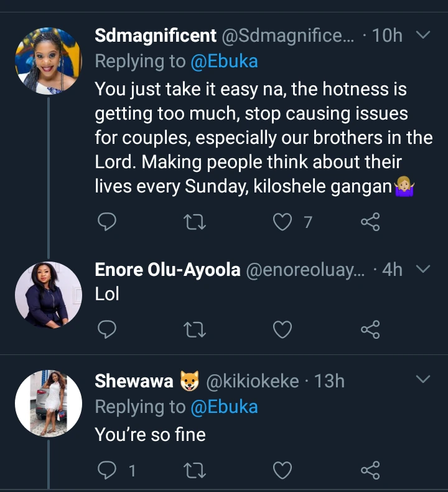Screen dimensions: 448x492
Task: Share Sdmagnificent's tweet
Action: [x=370, y=221]
